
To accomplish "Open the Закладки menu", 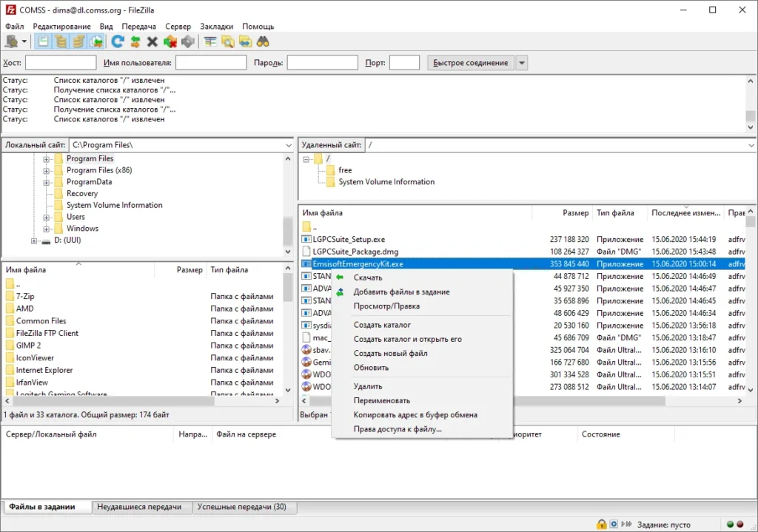I will 217,26.
